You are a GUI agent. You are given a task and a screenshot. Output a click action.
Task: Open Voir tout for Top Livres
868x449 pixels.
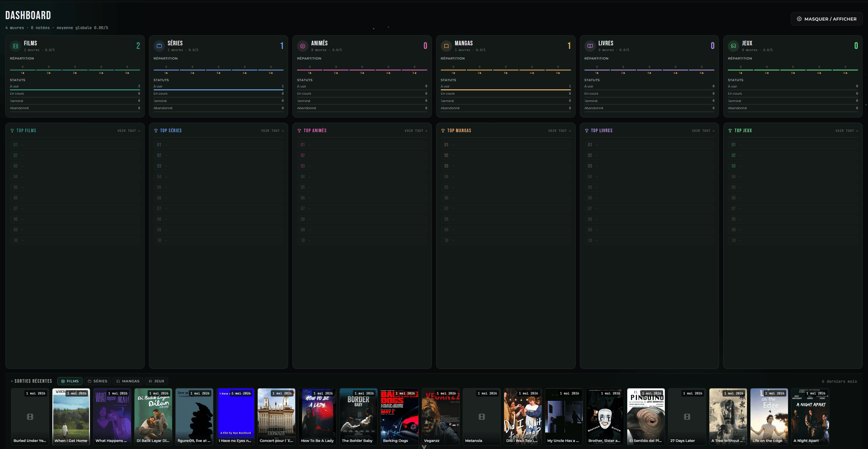click(x=703, y=131)
